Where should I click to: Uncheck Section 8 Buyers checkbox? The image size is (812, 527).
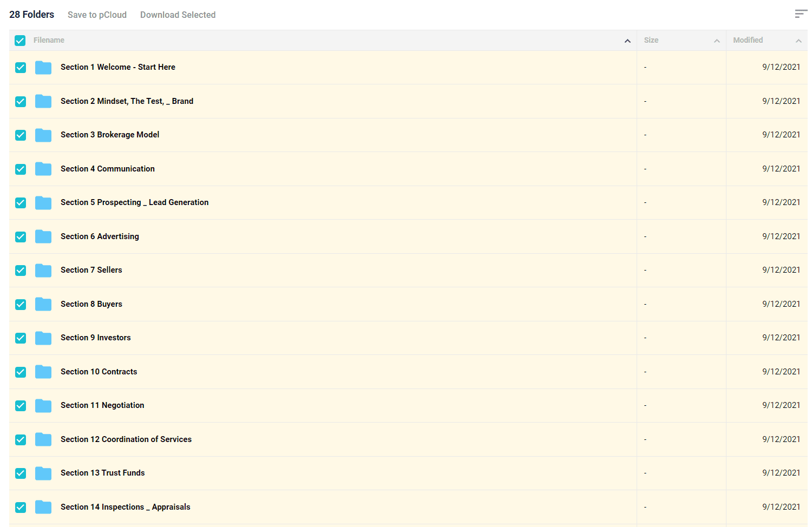click(21, 304)
